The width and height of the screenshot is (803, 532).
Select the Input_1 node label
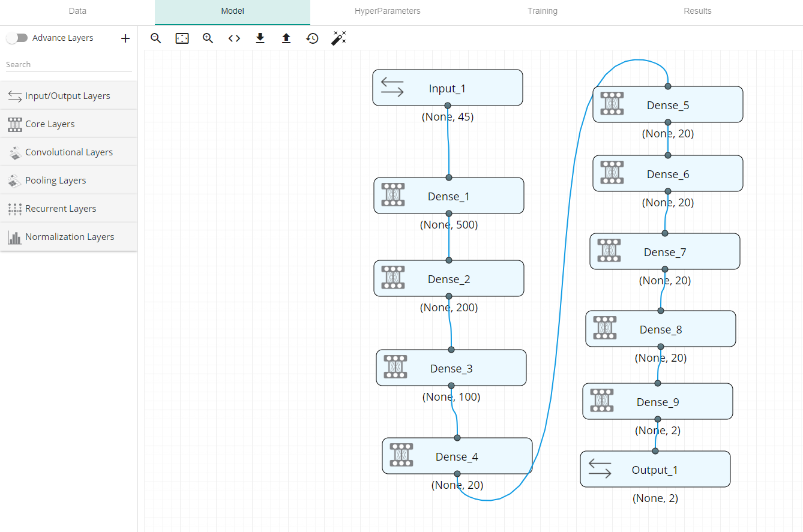pyautogui.click(x=447, y=89)
